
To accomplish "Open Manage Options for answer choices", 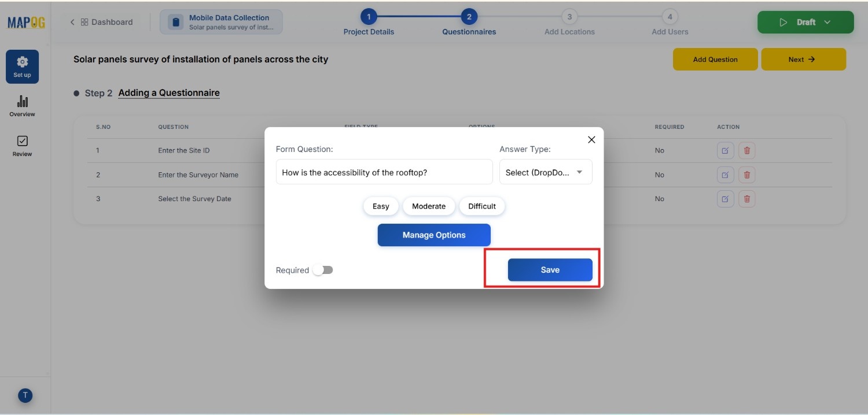I will click(x=433, y=235).
